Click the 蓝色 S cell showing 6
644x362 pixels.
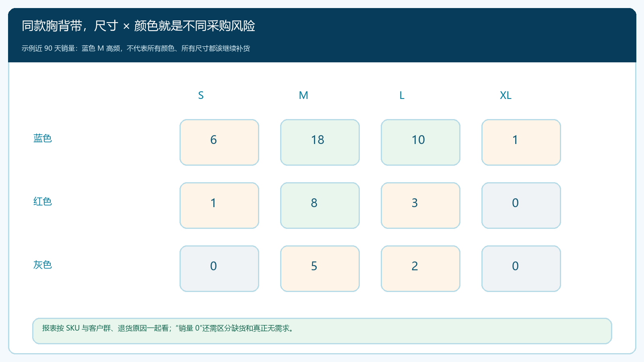(219, 142)
